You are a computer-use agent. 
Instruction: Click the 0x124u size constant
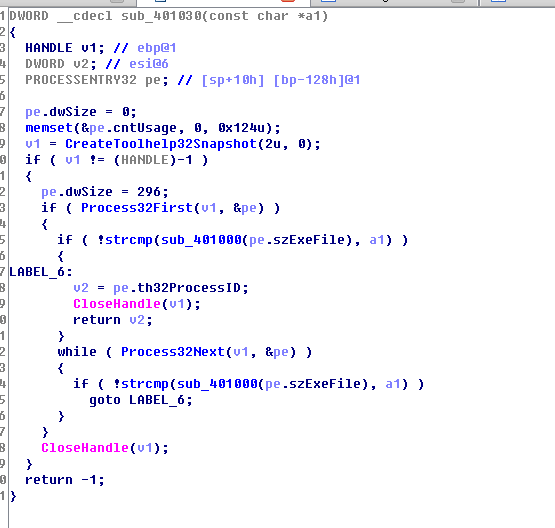pos(241,128)
